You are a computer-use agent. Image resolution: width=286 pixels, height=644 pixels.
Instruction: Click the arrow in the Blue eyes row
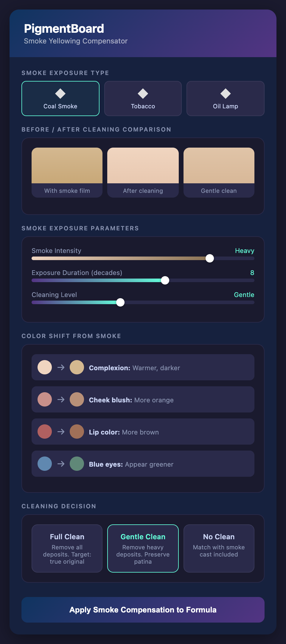point(61,464)
